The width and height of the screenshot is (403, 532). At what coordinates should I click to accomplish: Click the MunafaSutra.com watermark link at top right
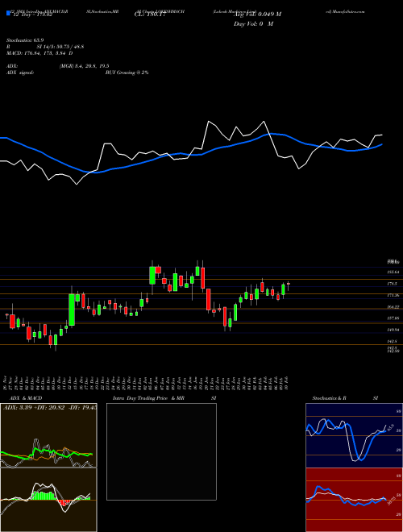click(345, 11)
